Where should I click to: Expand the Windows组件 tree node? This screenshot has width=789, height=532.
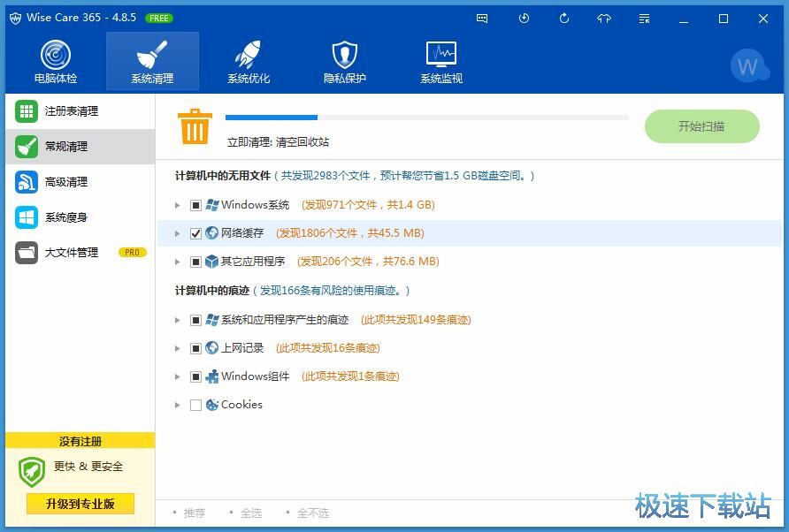(177, 376)
